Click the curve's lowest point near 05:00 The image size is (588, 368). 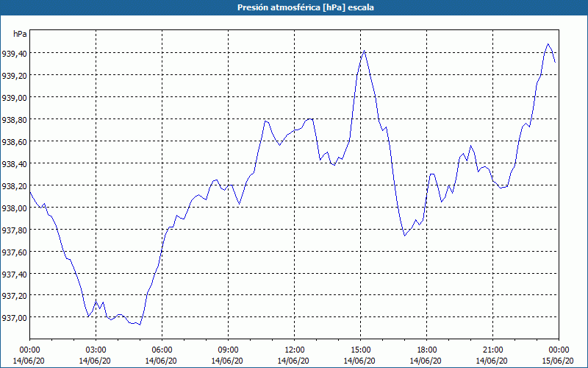pos(140,325)
